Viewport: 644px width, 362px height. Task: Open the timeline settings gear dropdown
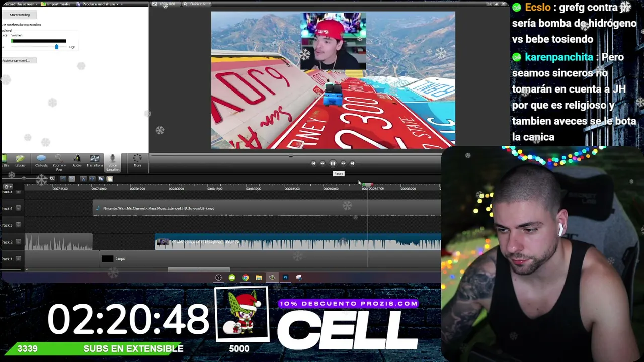(x=7, y=187)
